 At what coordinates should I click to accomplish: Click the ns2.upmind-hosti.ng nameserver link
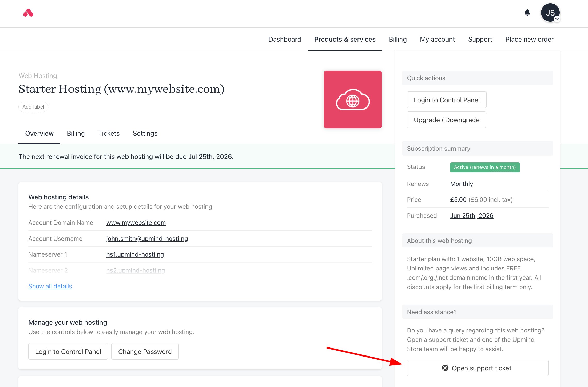pyautogui.click(x=136, y=270)
